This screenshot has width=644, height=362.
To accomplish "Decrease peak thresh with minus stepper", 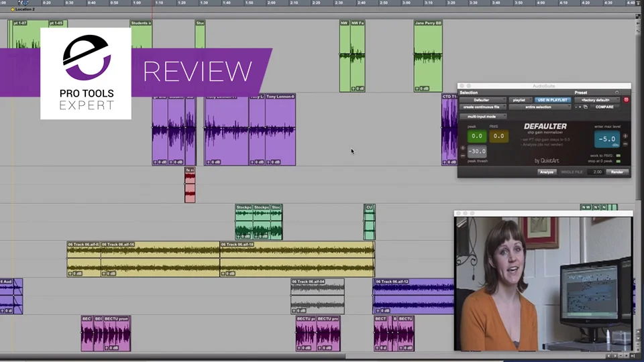I will [x=463, y=156].
